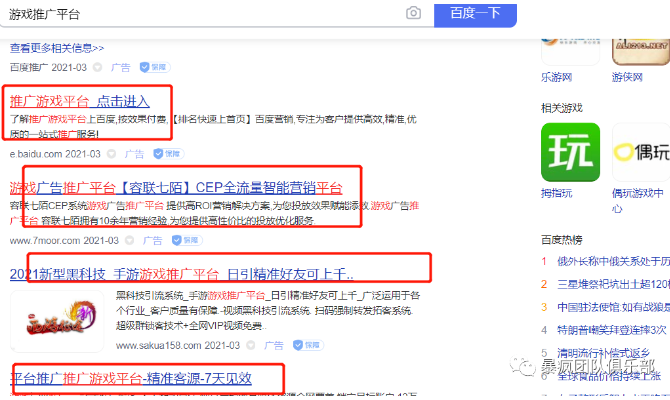
Task: Open result 推广游戏平台_点击进入
Action: click(80, 102)
